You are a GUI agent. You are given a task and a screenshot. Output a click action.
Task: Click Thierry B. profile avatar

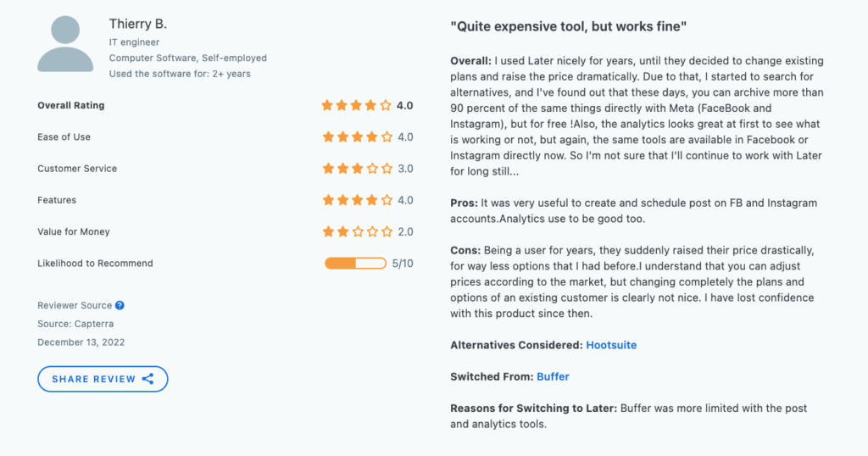[65, 44]
